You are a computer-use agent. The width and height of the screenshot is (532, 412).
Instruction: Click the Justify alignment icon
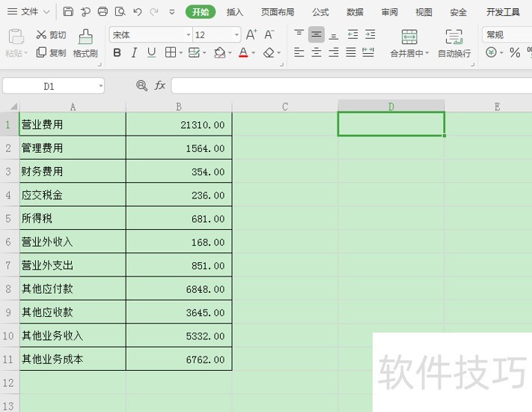351,52
